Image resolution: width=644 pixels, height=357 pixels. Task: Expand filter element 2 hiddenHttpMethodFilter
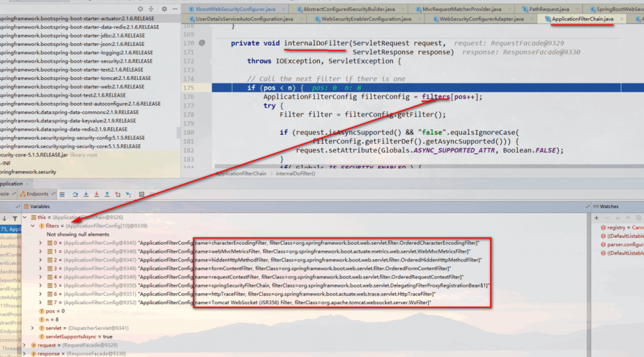(x=40, y=260)
